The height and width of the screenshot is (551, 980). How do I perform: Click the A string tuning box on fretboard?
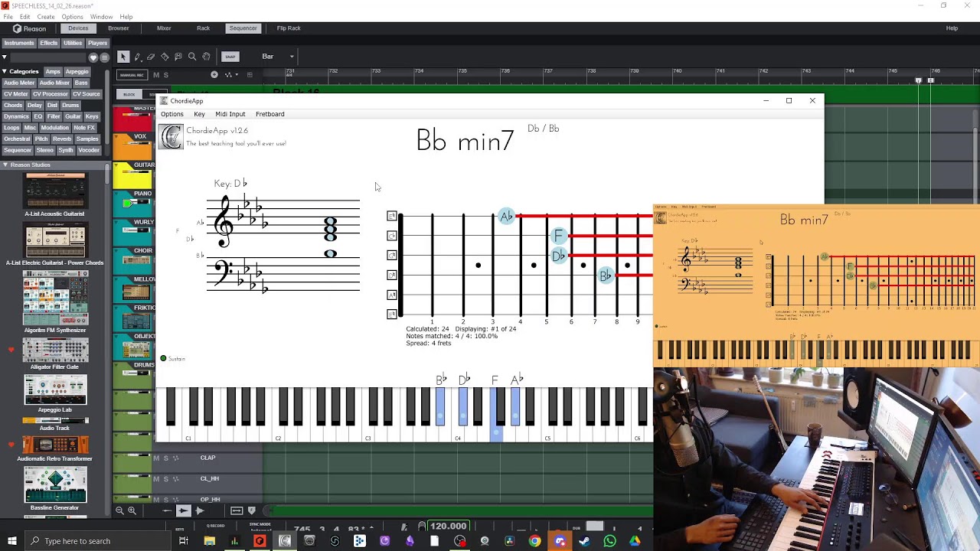(392, 295)
